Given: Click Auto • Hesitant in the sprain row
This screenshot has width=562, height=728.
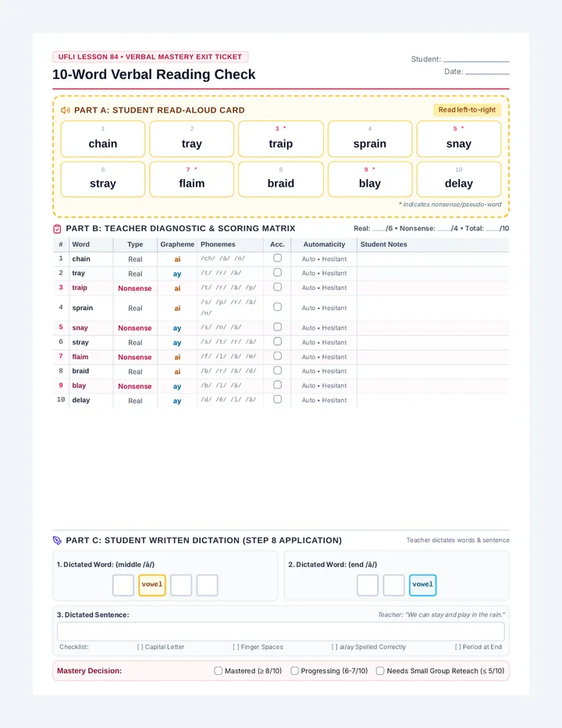Looking at the screenshot, I should tap(325, 308).
